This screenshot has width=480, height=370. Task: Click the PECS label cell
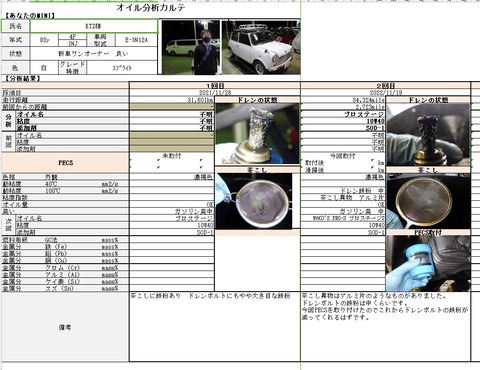tap(65, 163)
